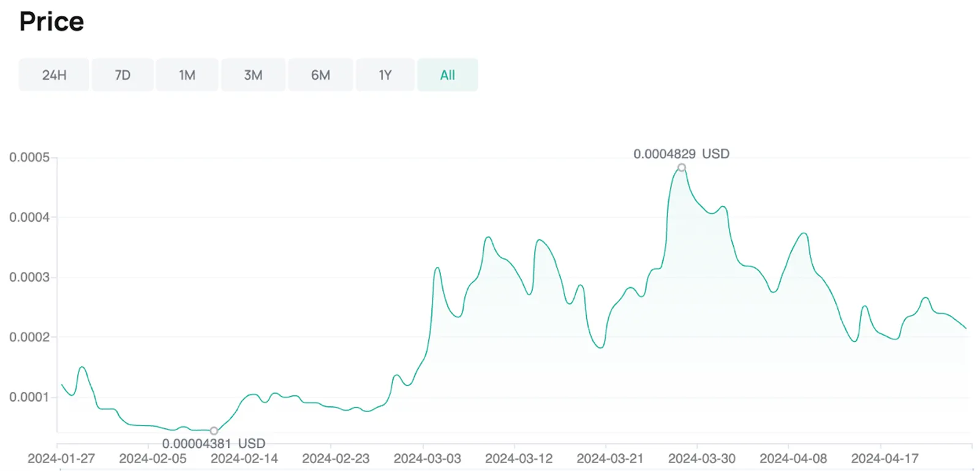This screenshot has height=471, width=980.
Task: Select the 3M time range
Action: tap(253, 75)
